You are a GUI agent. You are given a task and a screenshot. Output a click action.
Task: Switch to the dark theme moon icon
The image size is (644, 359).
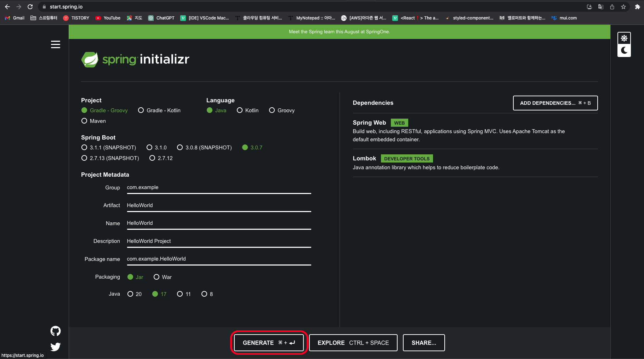pos(624,50)
